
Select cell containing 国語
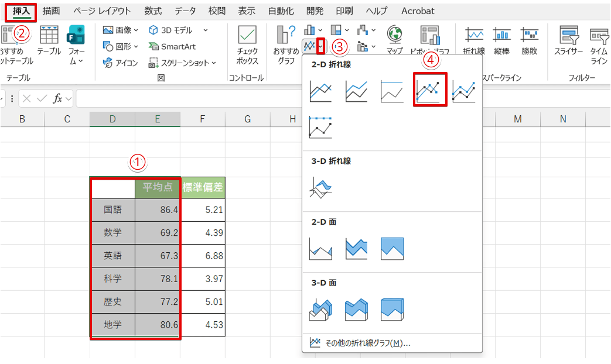pos(112,210)
